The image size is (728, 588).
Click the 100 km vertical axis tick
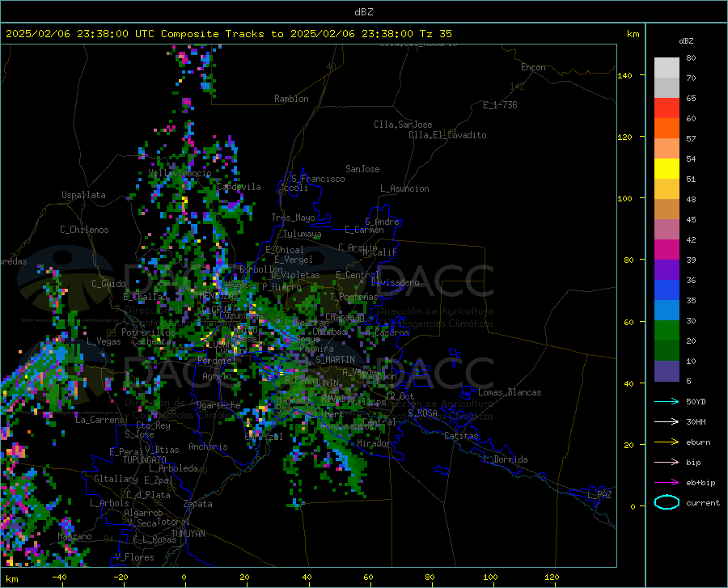[624, 199]
